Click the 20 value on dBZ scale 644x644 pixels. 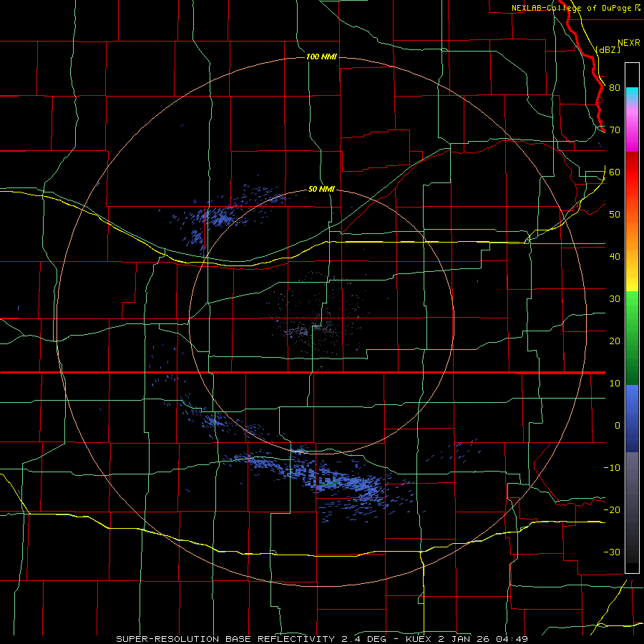[615, 341]
